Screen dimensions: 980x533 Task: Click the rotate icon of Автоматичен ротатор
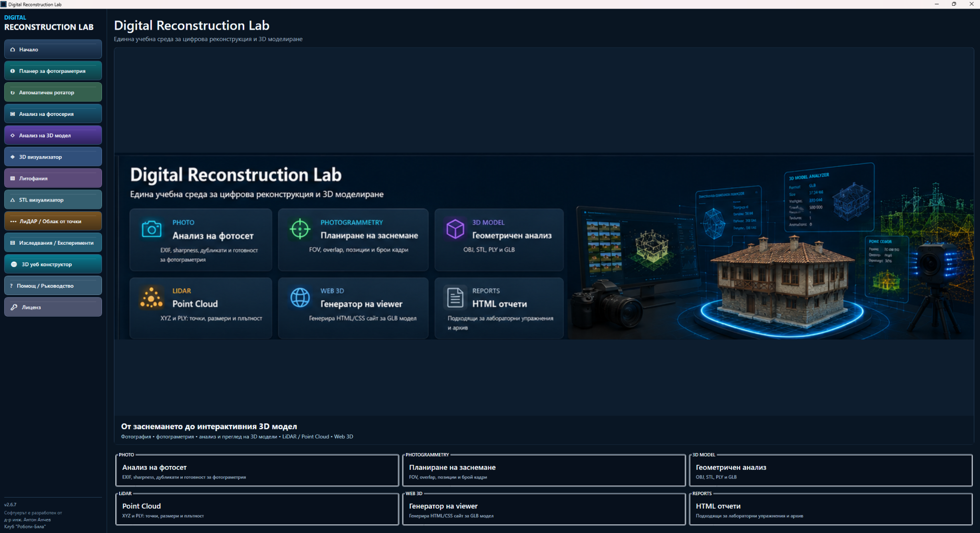click(13, 92)
